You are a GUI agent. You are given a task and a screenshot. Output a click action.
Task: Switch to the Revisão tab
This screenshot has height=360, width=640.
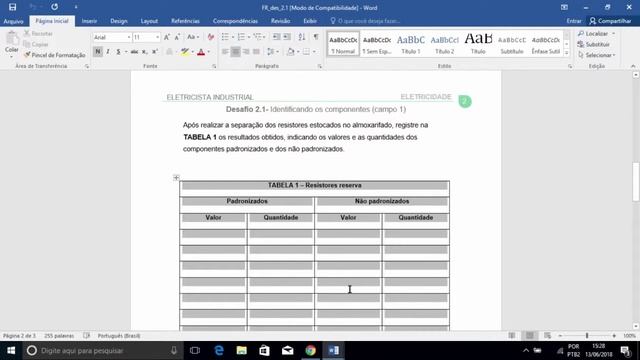[x=280, y=21]
